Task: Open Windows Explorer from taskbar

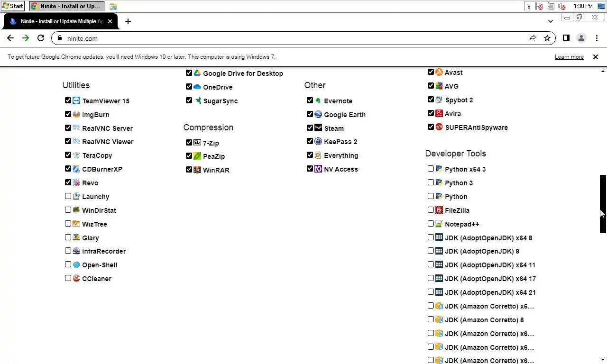Action: point(113,7)
